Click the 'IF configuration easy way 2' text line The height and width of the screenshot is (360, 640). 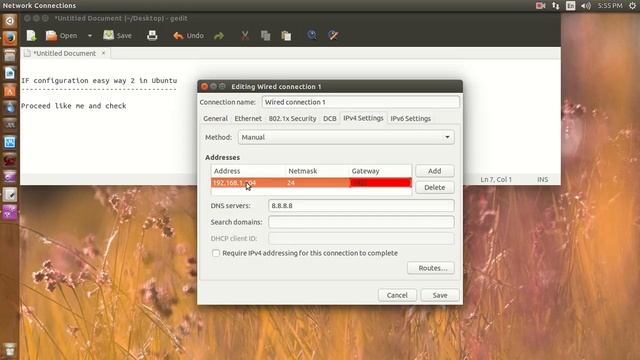click(x=99, y=80)
